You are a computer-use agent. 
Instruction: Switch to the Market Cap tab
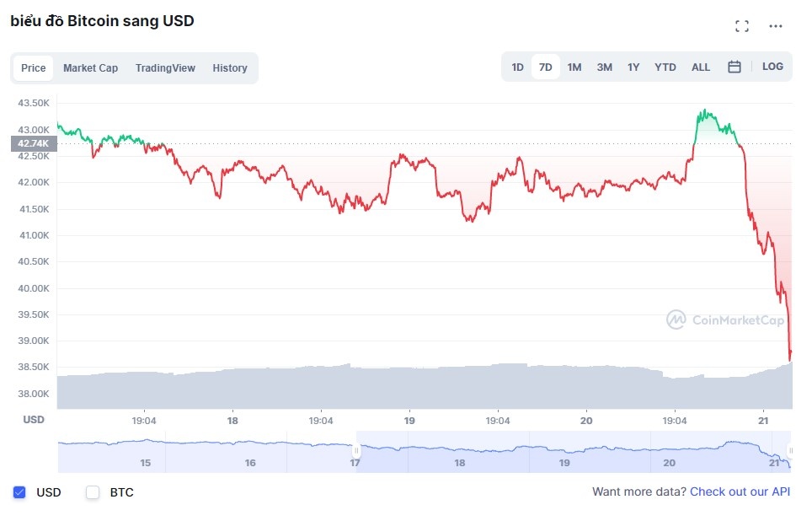pyautogui.click(x=90, y=67)
